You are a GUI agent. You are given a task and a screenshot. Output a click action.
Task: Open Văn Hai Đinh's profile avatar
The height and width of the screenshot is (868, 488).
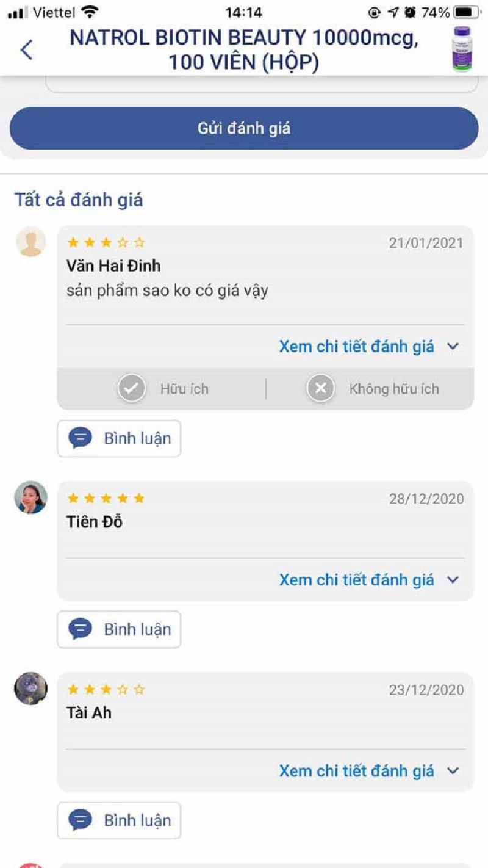point(29,242)
